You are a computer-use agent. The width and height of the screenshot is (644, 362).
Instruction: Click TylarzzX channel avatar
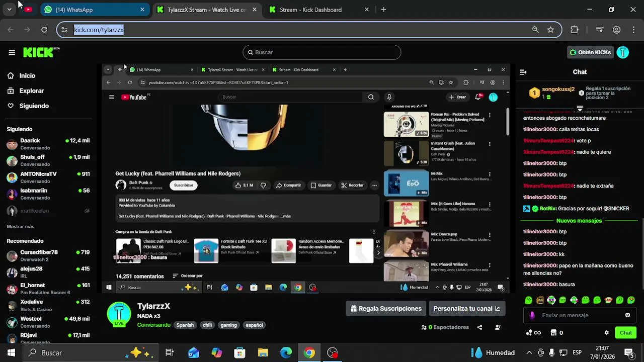point(119,315)
